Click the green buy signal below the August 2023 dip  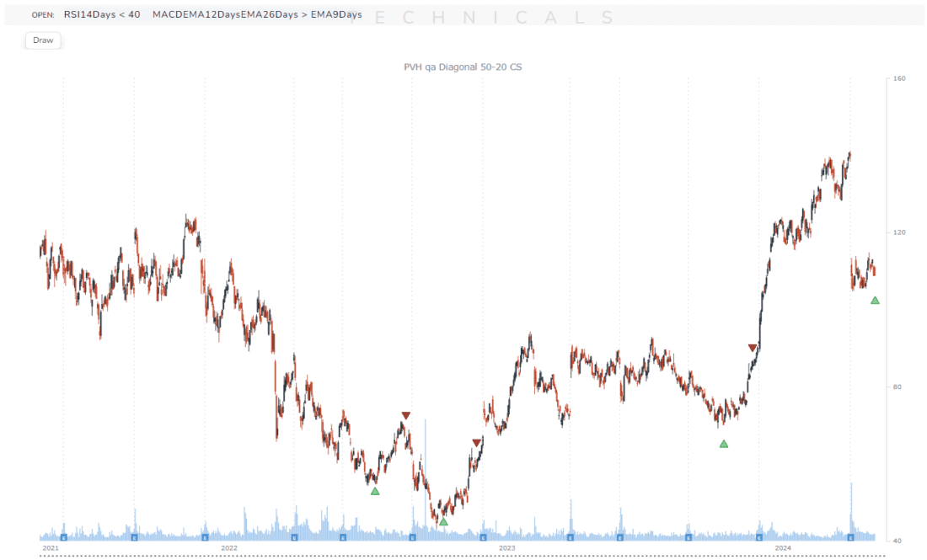[723, 442]
